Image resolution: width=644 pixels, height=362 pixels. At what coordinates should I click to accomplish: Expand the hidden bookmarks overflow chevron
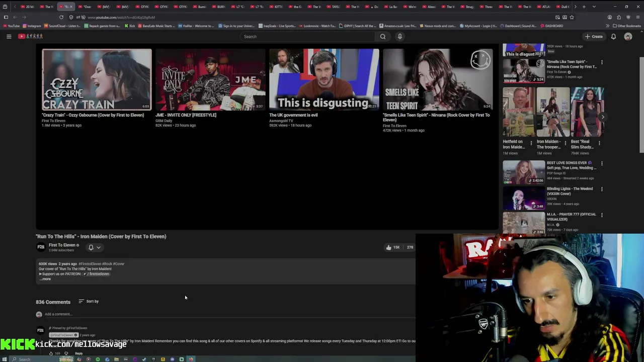(x=608, y=26)
